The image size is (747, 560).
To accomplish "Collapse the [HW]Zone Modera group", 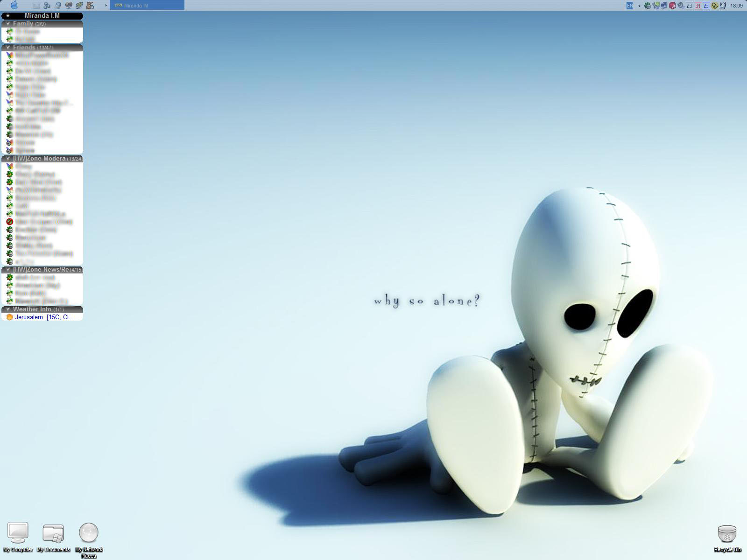I will (8, 159).
